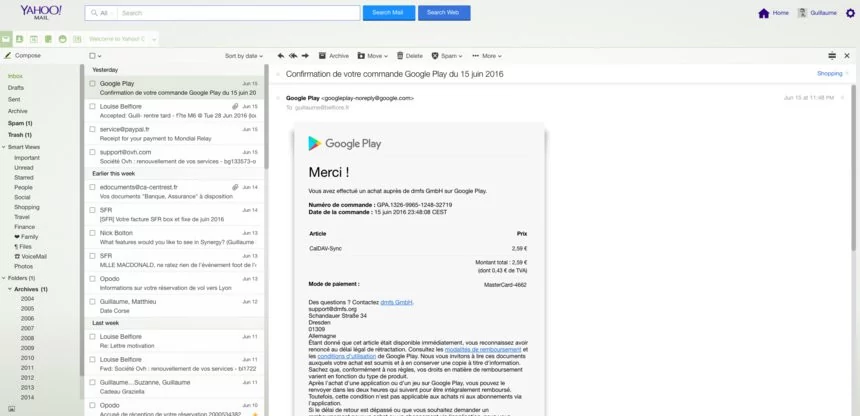The width and height of the screenshot is (860, 416).
Task: Click the reading pane layout icon
Action: pyautogui.click(x=832, y=55)
